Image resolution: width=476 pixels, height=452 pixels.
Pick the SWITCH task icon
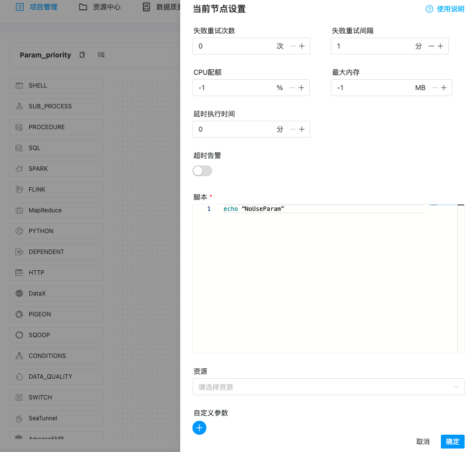19,398
